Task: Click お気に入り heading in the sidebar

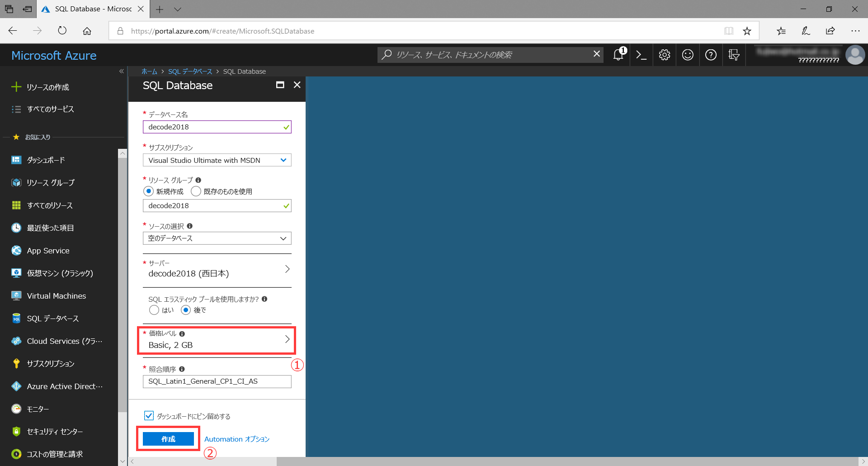Action: [38, 137]
